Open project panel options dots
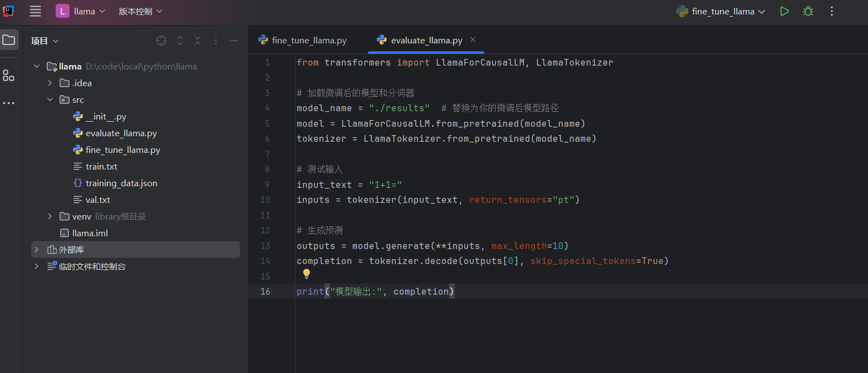This screenshot has height=373, width=868. click(x=216, y=41)
